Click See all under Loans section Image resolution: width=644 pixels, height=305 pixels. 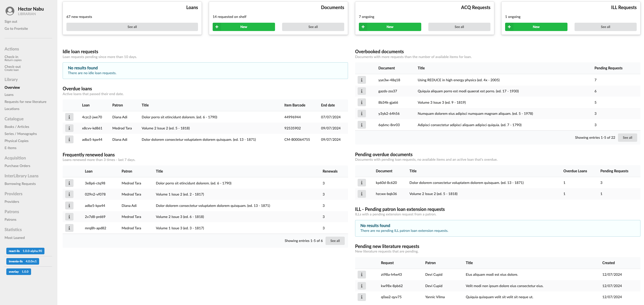(x=132, y=27)
